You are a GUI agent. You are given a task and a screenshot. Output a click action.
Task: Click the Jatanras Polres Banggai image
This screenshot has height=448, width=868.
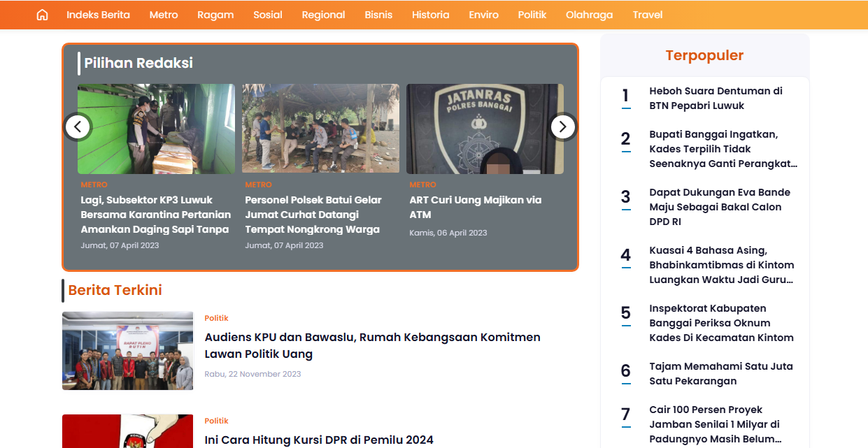coord(485,129)
